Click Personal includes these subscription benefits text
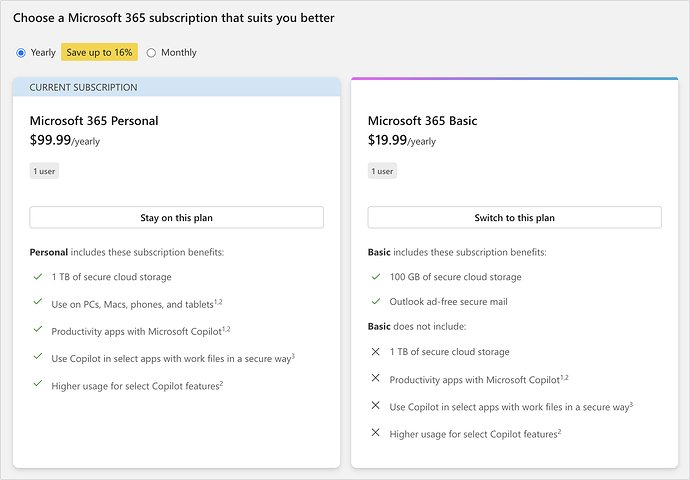Image resolution: width=690 pixels, height=480 pixels. pyautogui.click(x=127, y=252)
